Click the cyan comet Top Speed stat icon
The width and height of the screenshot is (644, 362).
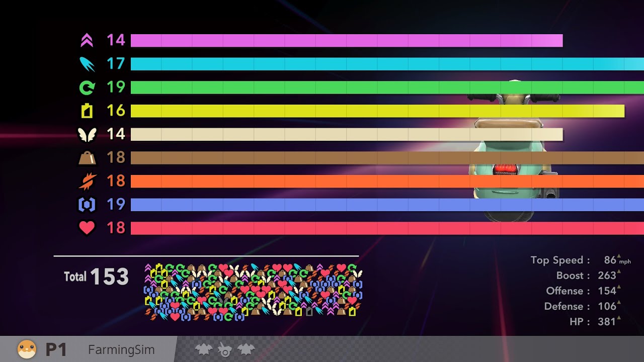tap(87, 64)
